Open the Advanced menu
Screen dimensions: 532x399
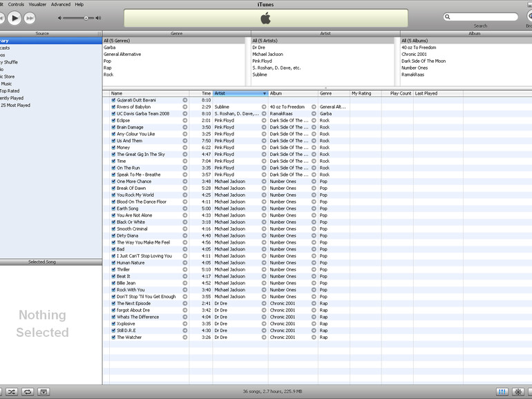61,4
